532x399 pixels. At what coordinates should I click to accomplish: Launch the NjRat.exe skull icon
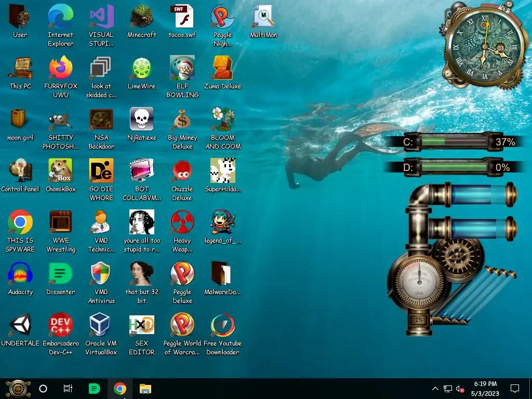tap(141, 124)
